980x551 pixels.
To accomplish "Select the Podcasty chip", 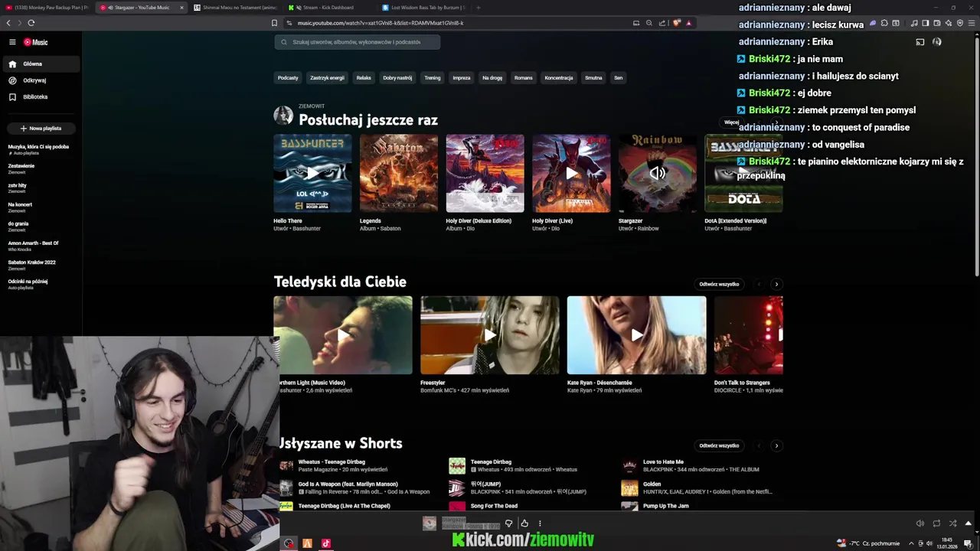I will (x=288, y=78).
